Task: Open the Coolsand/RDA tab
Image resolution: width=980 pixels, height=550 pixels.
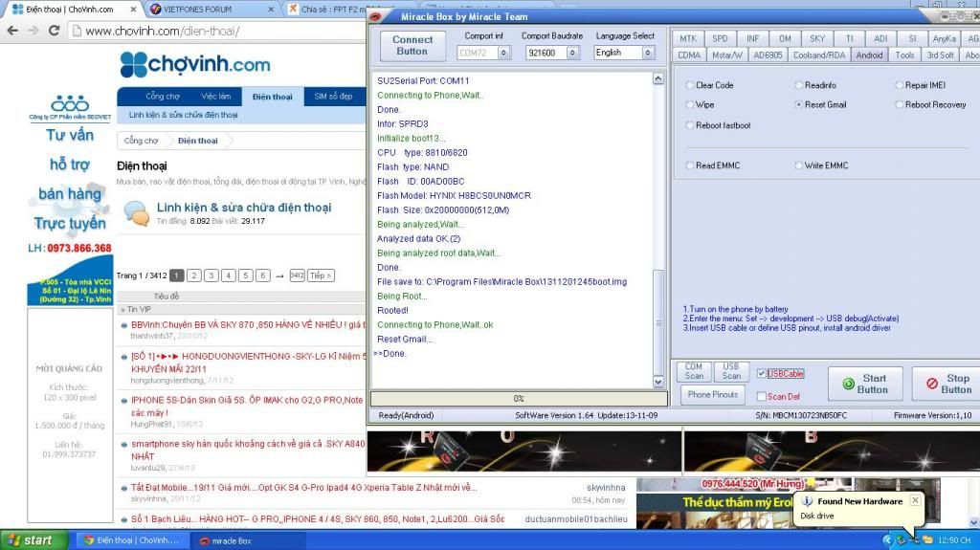Action: (819, 55)
